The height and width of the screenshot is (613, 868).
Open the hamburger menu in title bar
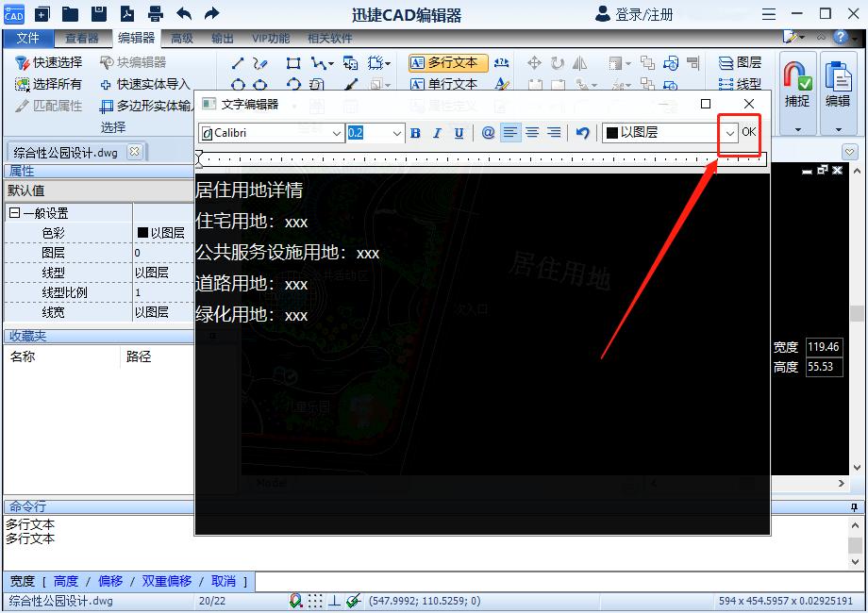[x=769, y=14]
